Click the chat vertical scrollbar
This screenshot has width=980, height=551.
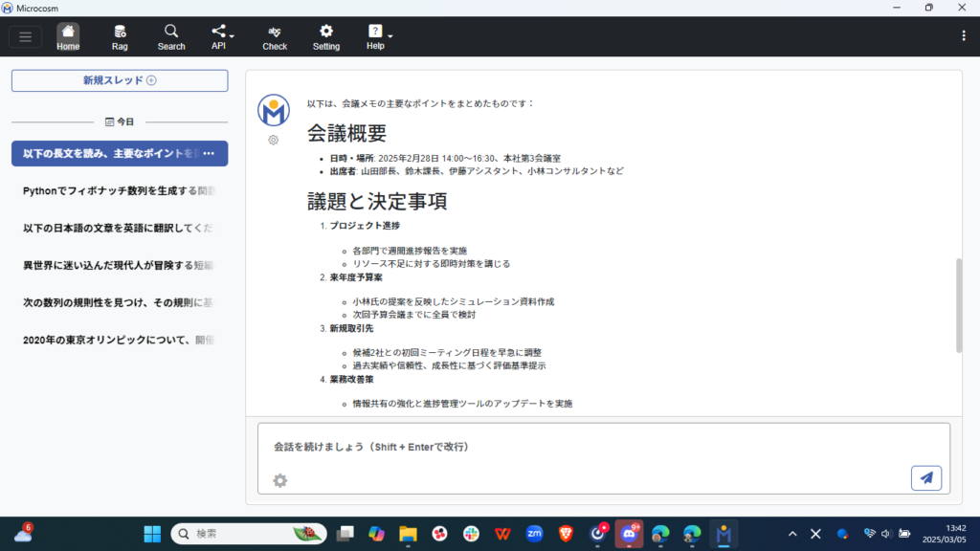tap(959, 304)
